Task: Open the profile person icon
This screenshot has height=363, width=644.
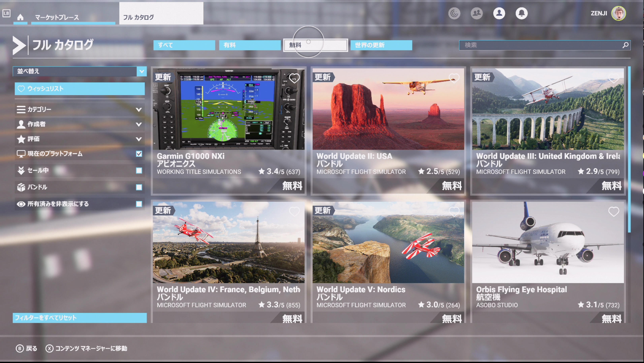Action: point(499,13)
